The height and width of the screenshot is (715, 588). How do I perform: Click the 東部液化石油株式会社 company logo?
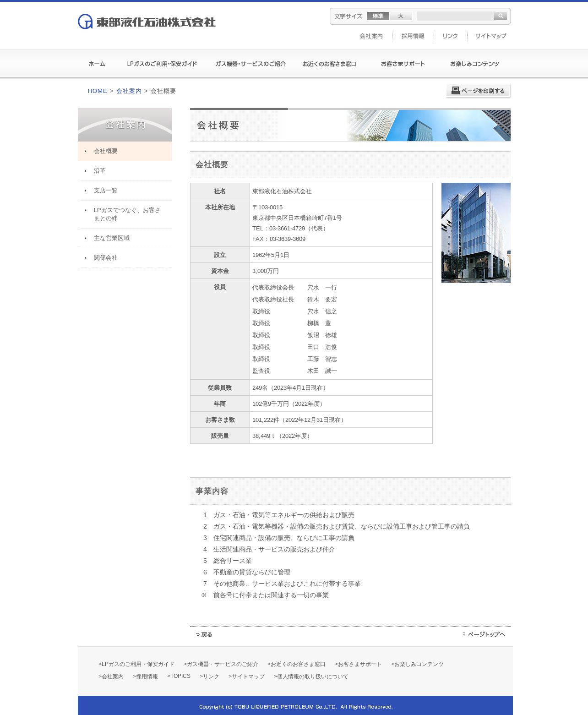[x=147, y=22]
